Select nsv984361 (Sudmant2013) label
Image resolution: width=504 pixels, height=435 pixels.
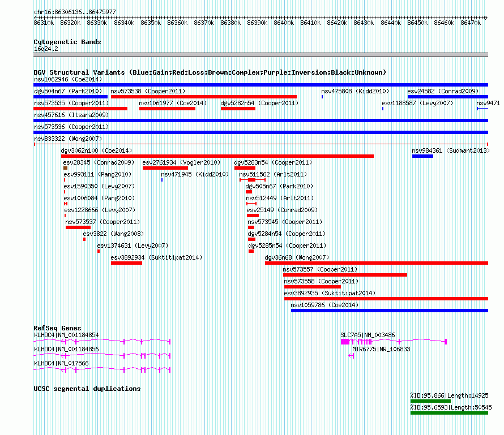tap(451, 150)
